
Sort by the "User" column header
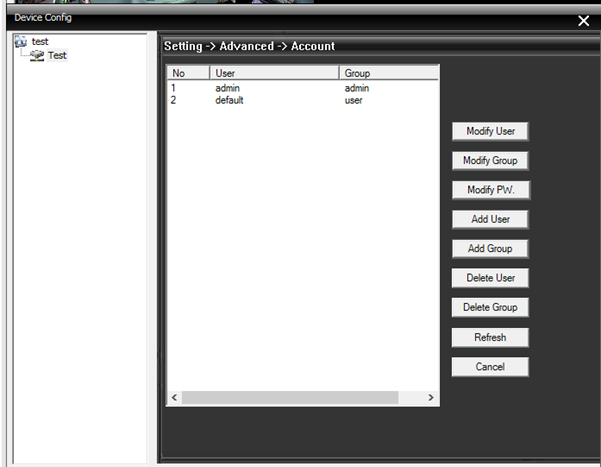[274, 74]
